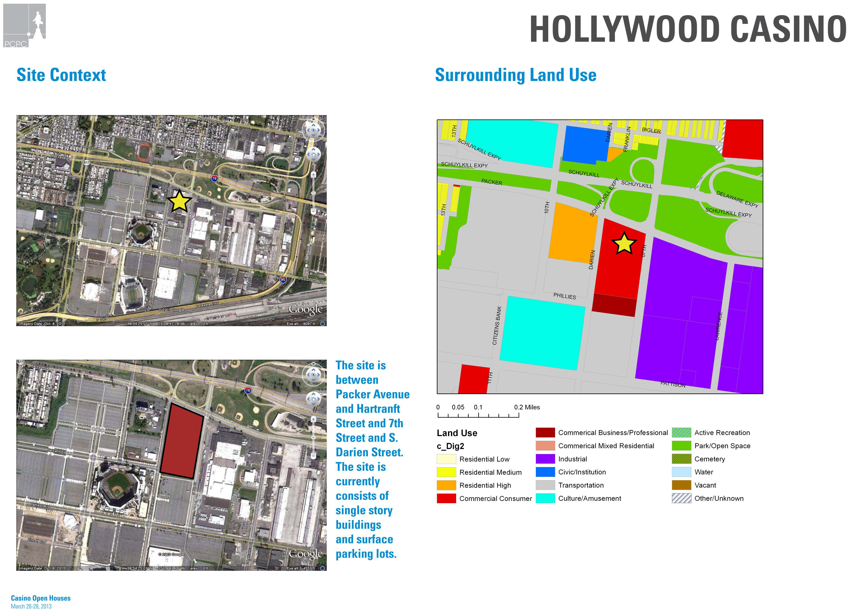Click the I-76 highway shield on lower aerial
The height and width of the screenshot is (611, 868).
click(248, 390)
